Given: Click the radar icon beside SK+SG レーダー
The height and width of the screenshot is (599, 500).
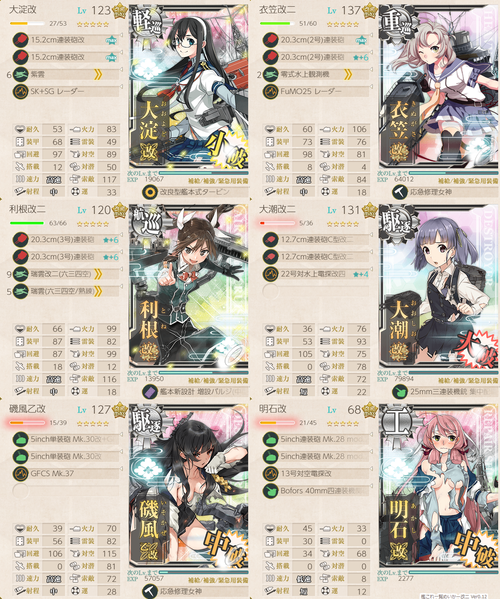Looking at the screenshot, I should [20, 92].
